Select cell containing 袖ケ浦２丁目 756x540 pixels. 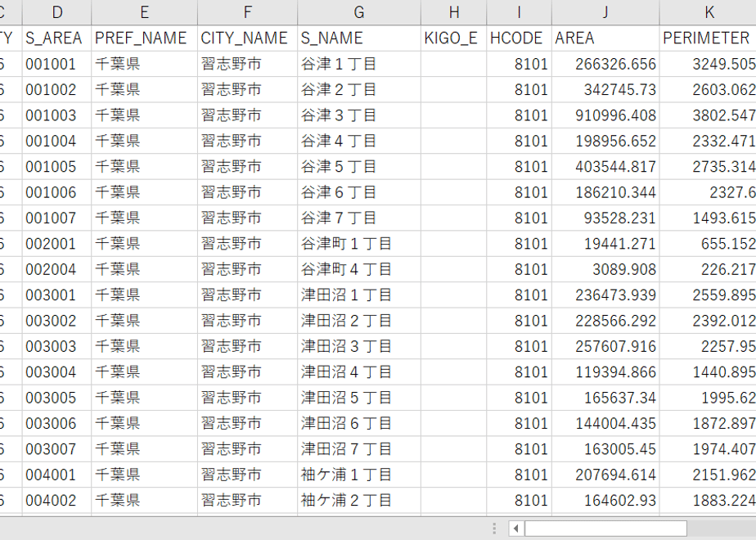[359, 500]
